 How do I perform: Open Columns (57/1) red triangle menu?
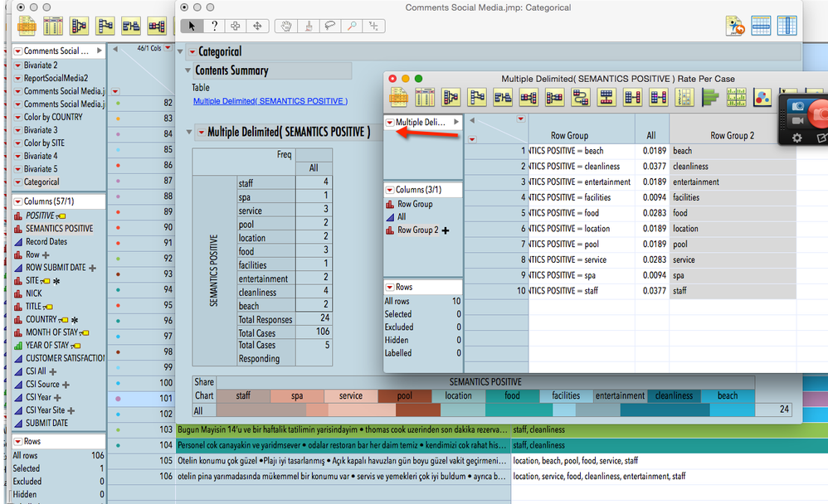(18, 201)
